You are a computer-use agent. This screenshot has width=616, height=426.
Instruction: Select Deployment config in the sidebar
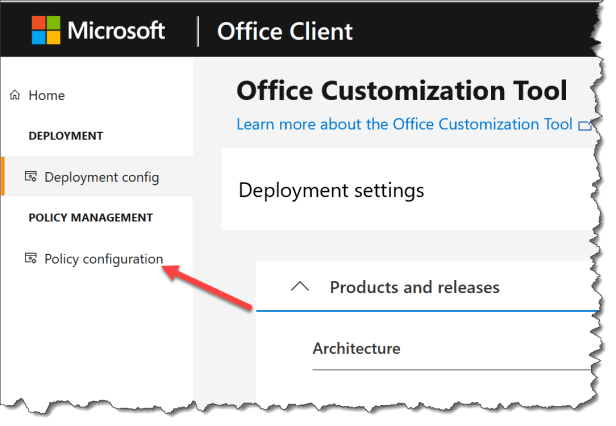point(97,176)
